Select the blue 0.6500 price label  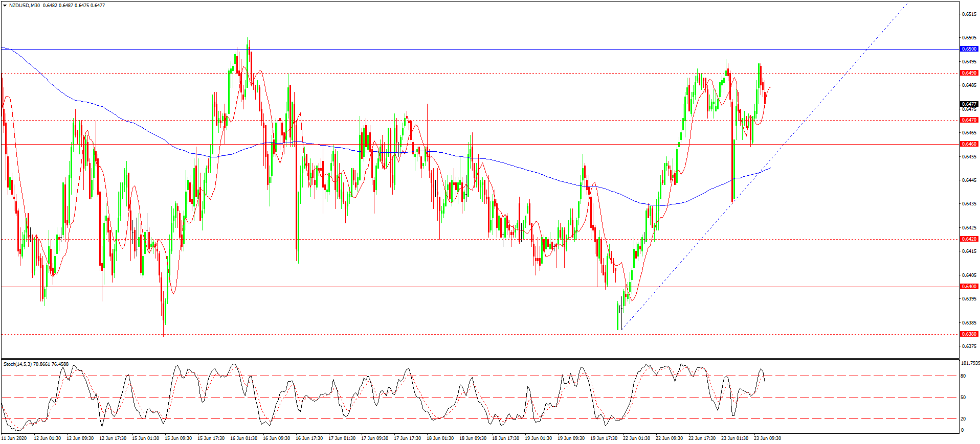(969, 49)
